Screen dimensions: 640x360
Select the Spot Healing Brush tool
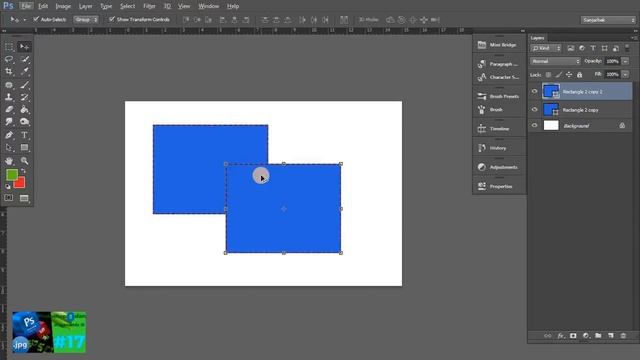coord(9,85)
